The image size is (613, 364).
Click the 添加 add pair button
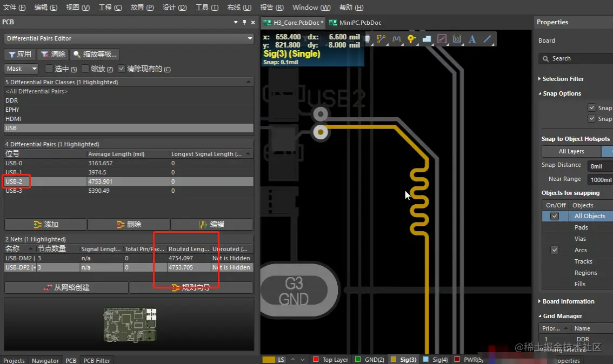pyautogui.click(x=46, y=224)
